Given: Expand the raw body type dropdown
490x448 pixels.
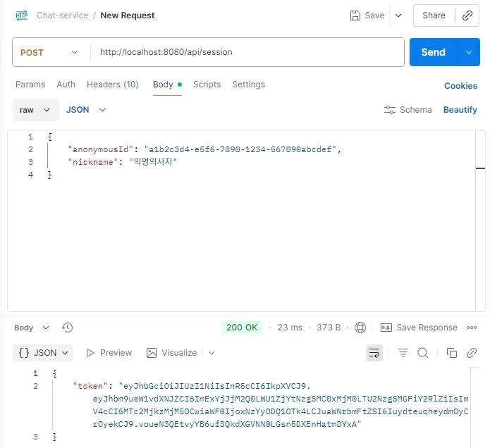Looking at the screenshot, I should [35, 110].
